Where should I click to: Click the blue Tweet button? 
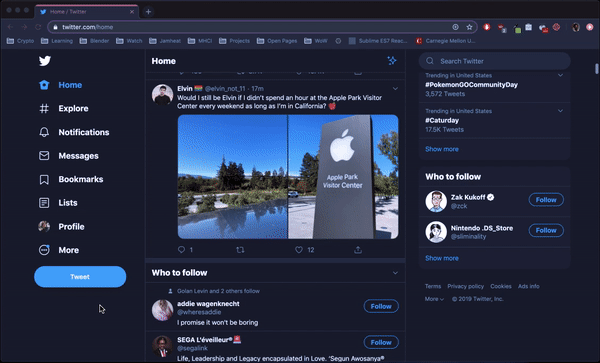pyautogui.click(x=80, y=277)
